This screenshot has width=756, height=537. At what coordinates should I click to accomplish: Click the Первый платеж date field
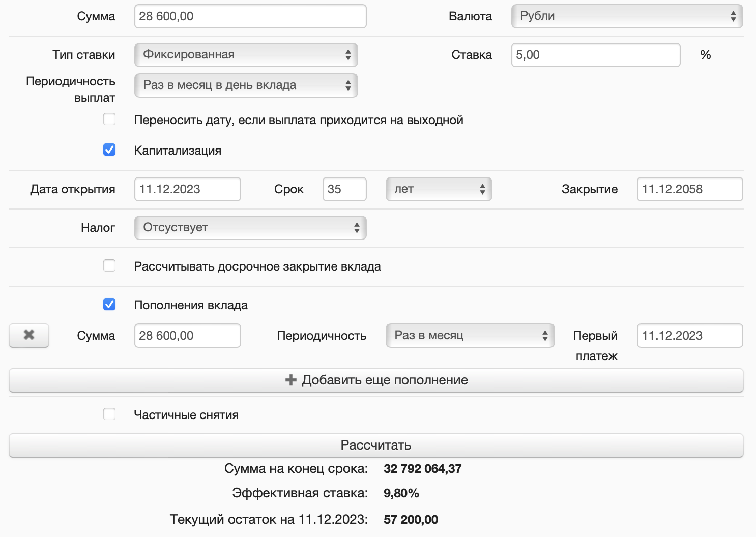click(x=689, y=336)
